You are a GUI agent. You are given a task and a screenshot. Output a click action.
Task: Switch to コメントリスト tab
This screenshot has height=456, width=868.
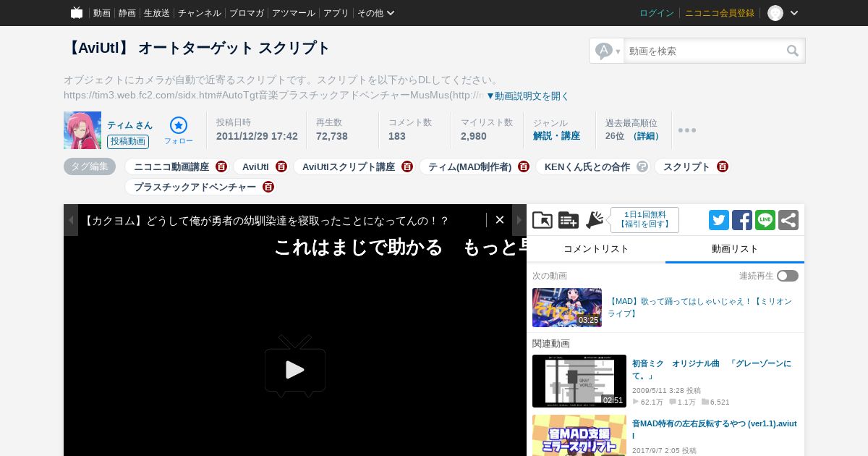pos(596,249)
